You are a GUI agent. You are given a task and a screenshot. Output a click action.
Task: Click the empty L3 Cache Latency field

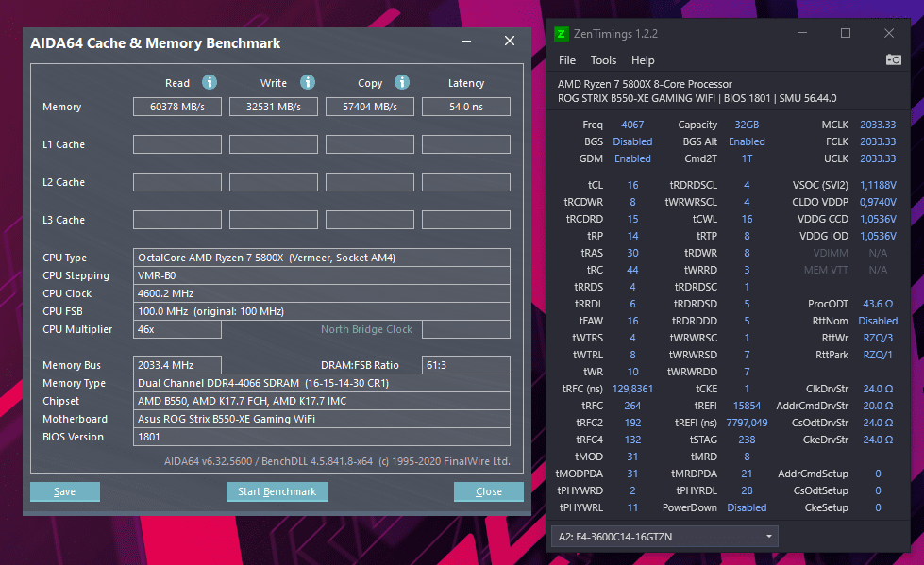click(x=466, y=220)
